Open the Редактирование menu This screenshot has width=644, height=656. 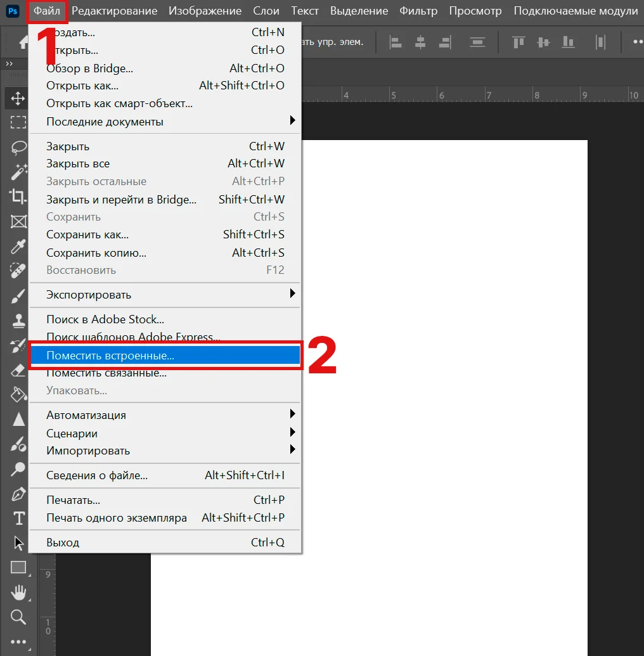114,11
